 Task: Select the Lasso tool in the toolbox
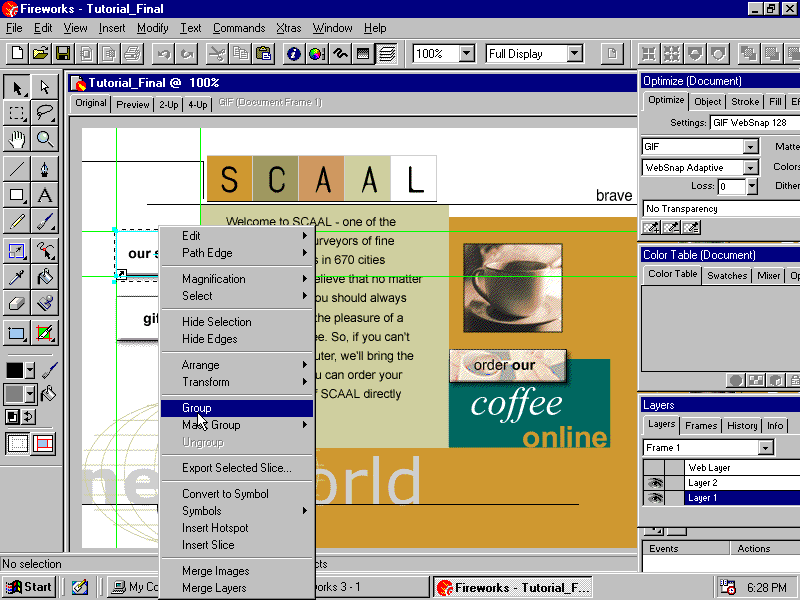coord(45,113)
